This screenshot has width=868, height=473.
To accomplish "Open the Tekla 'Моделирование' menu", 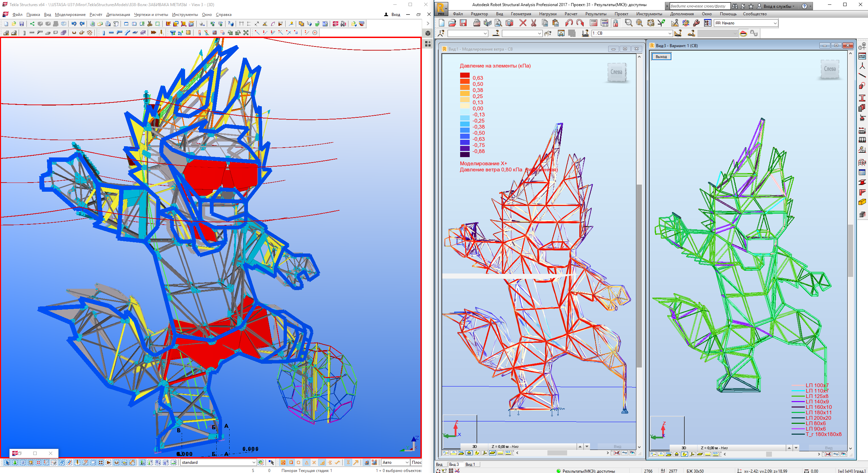I will coord(70,15).
